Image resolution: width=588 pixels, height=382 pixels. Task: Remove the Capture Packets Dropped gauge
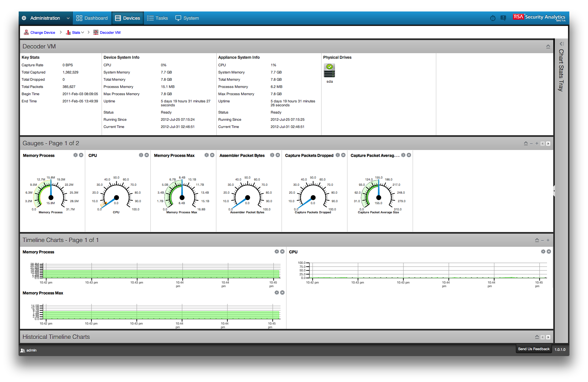pos(343,155)
